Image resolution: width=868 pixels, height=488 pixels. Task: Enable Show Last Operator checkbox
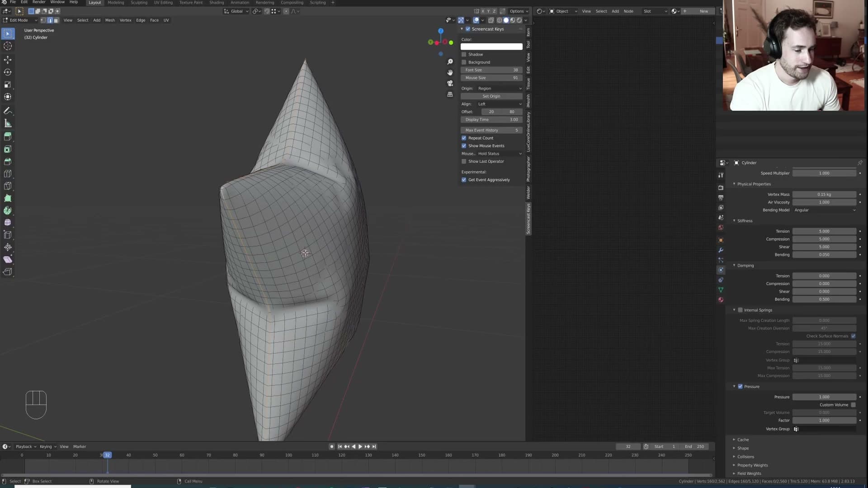tap(464, 161)
